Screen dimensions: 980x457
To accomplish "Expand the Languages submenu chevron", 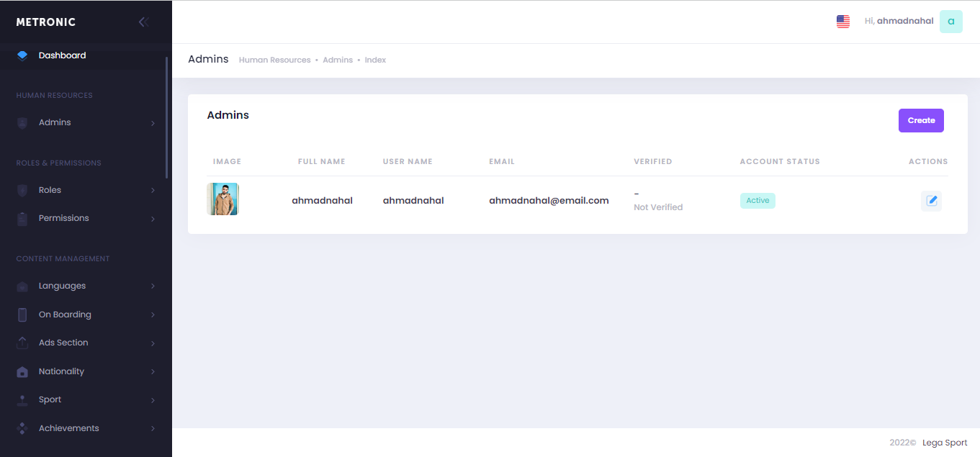I will point(153,286).
